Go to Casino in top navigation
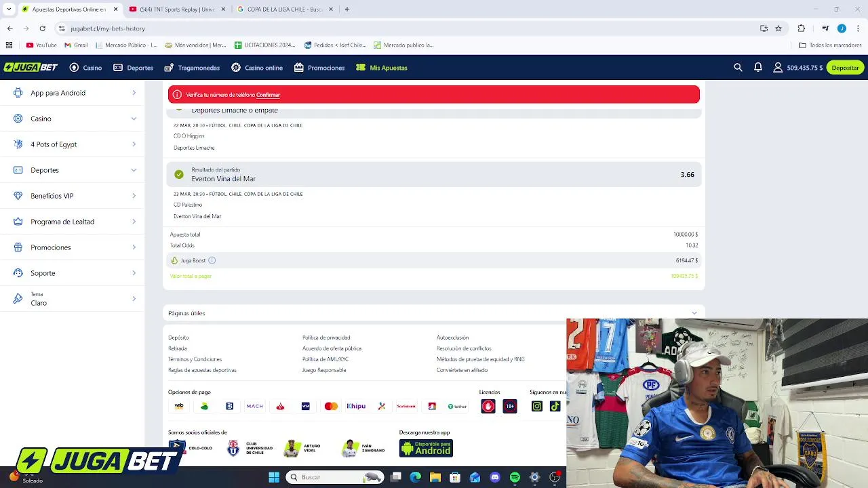868x488 pixels. (85, 68)
